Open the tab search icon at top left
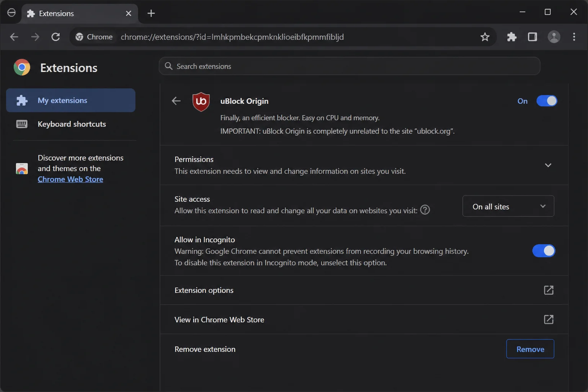588x392 pixels. coord(11,13)
